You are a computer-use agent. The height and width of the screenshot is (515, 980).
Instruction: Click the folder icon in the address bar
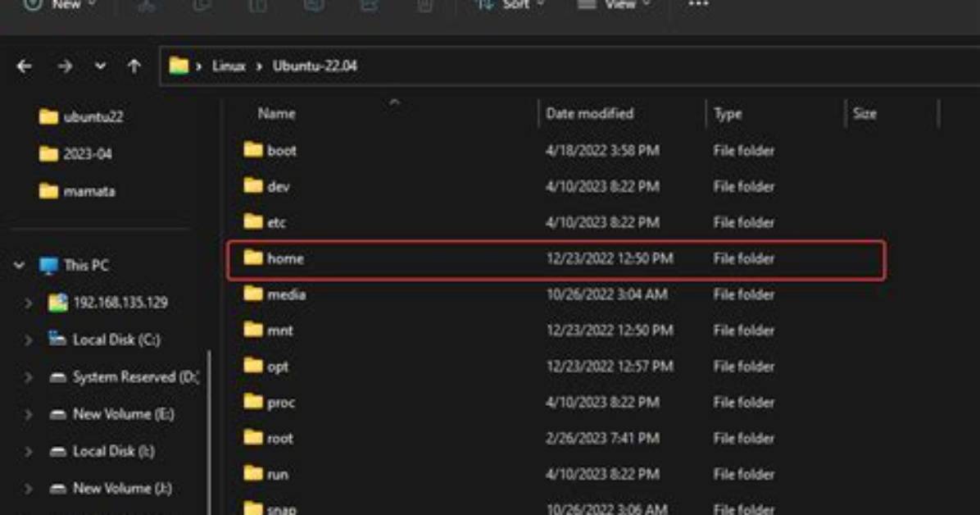179,66
